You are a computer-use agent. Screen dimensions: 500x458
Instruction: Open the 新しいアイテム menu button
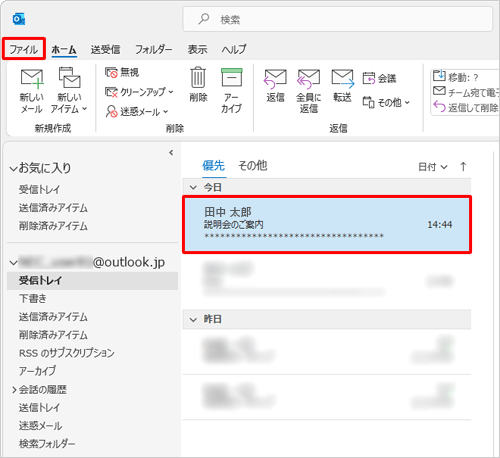click(69, 91)
